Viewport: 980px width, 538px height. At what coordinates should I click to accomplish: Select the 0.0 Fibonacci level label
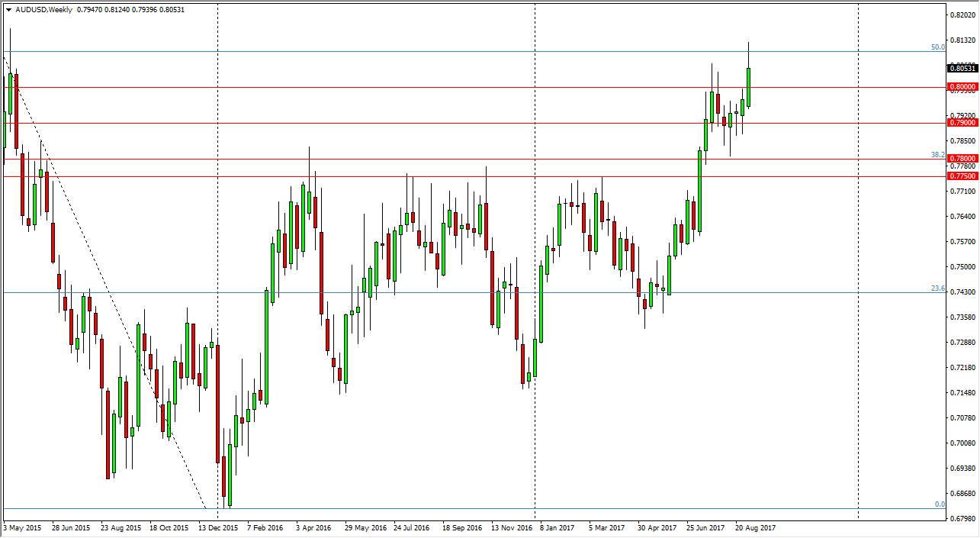[x=940, y=504]
